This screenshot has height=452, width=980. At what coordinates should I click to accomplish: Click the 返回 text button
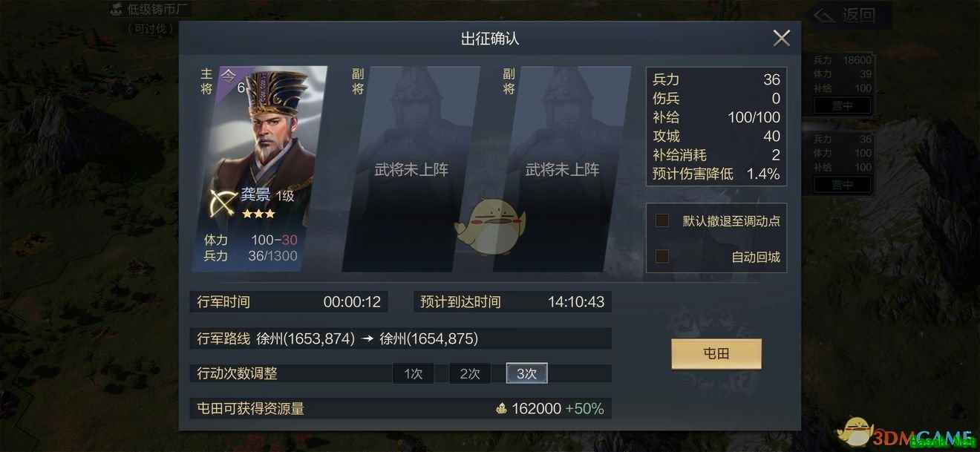pyautogui.click(x=859, y=15)
